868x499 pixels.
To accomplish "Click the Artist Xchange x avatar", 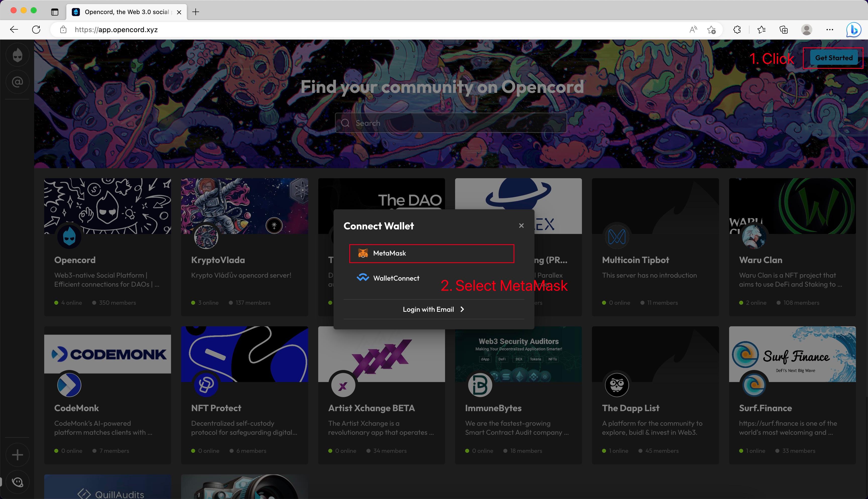I will coord(343,385).
